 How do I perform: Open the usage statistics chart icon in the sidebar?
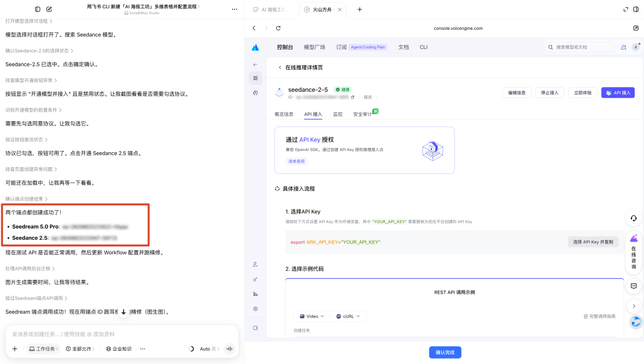(x=255, y=294)
